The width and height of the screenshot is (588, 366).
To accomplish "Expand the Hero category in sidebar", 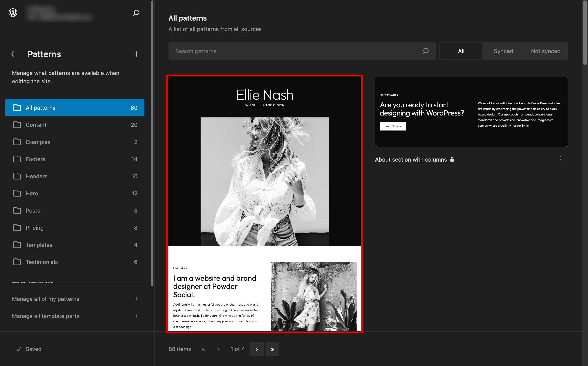I will [x=32, y=193].
